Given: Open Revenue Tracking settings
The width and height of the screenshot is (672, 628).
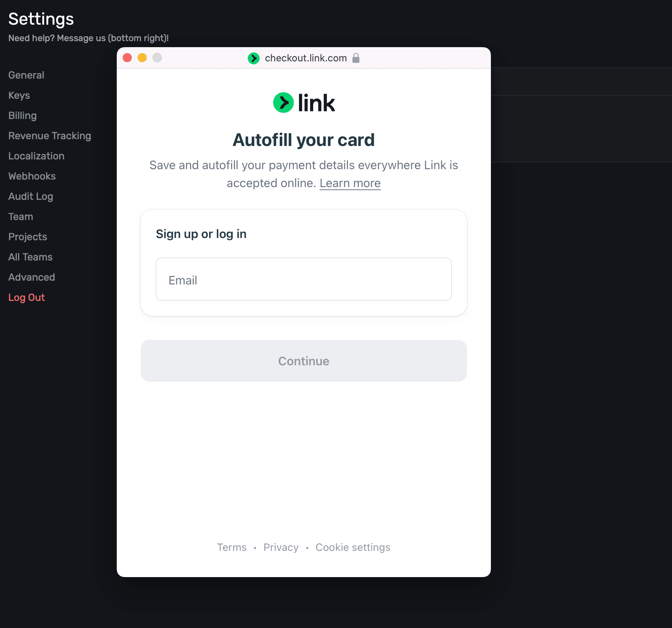Looking at the screenshot, I should point(50,136).
